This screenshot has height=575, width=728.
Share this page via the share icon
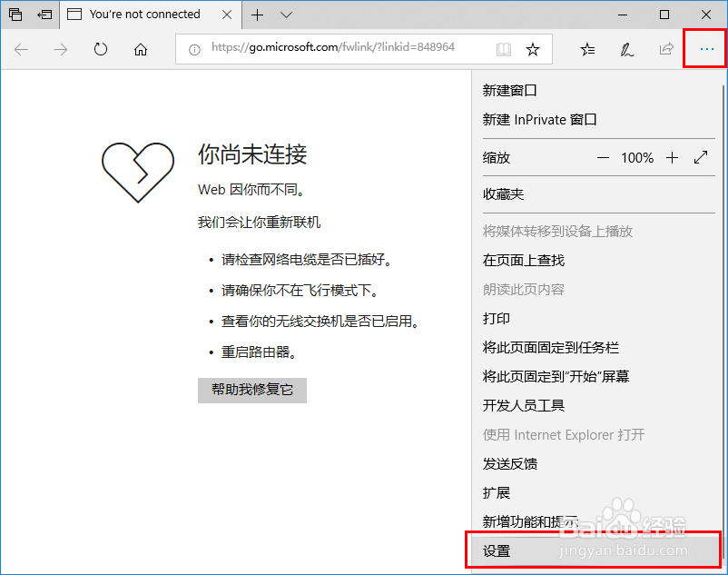[x=665, y=50]
